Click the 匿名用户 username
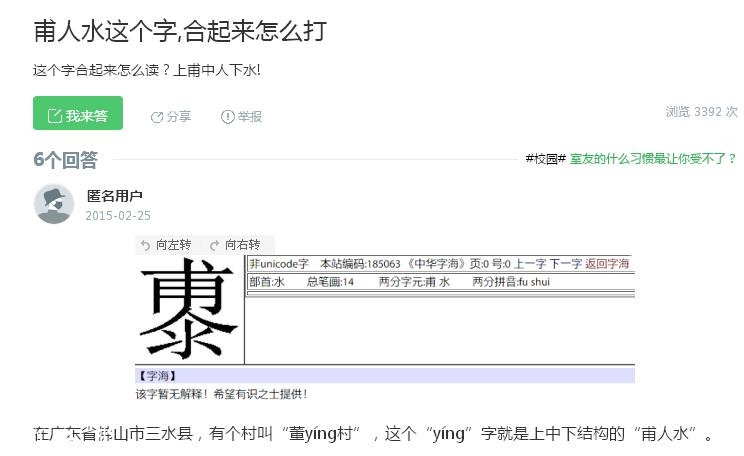The image size is (744, 456). (115, 196)
